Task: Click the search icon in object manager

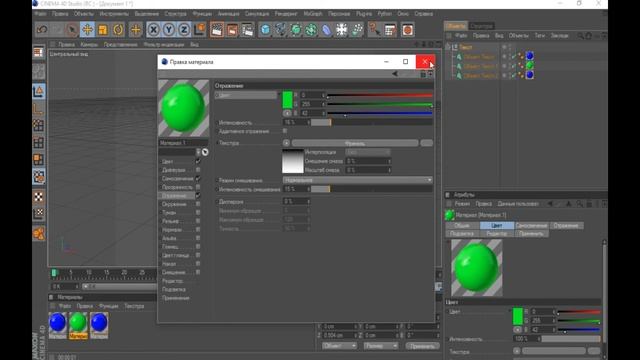Action: click(580, 36)
